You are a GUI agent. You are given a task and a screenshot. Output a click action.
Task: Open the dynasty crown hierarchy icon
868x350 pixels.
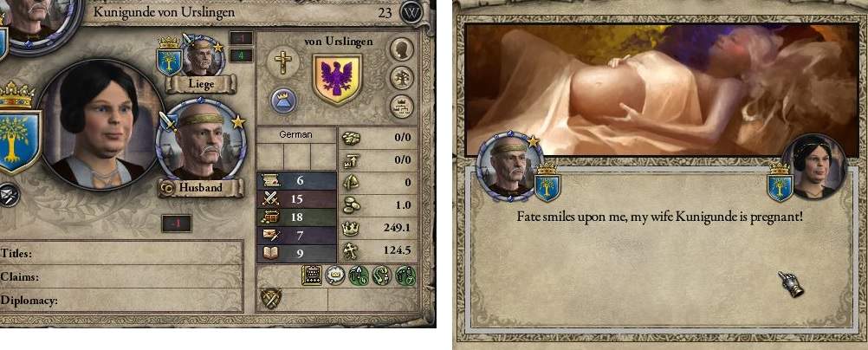click(402, 106)
